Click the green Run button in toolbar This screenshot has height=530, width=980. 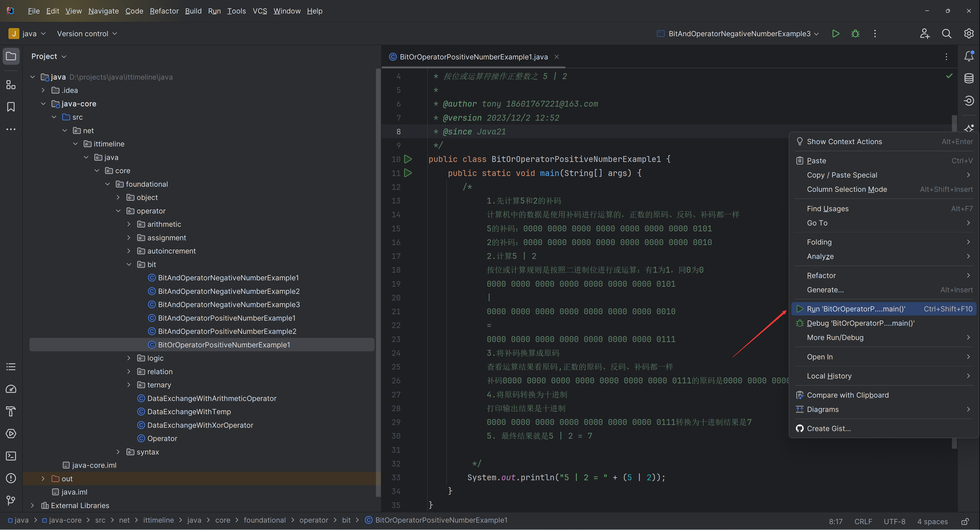click(x=836, y=33)
